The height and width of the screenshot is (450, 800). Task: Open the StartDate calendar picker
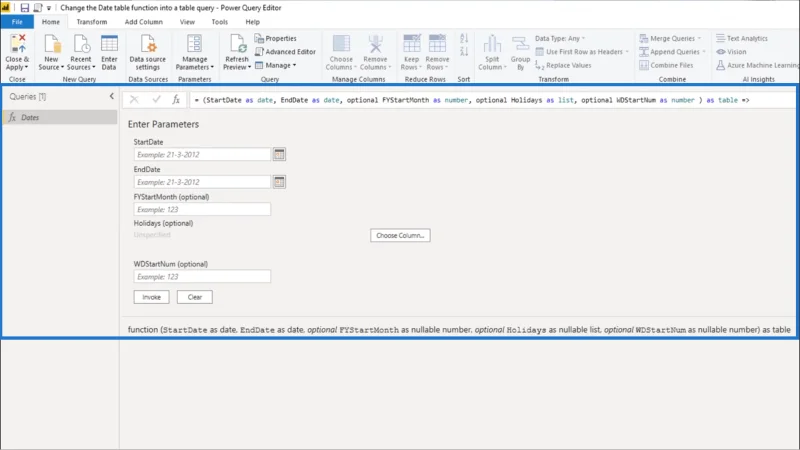point(279,154)
